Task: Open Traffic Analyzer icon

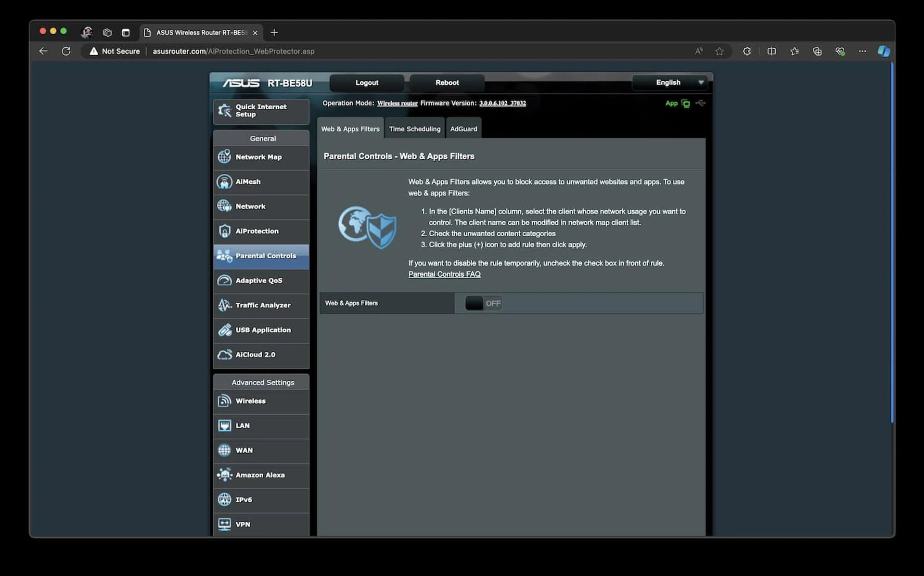Action: pos(224,305)
